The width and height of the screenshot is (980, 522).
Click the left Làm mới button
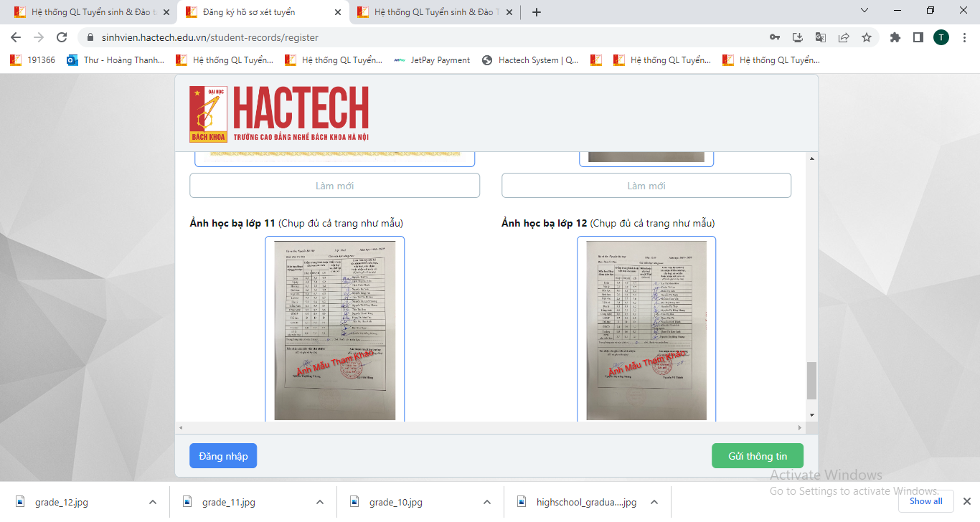334,186
